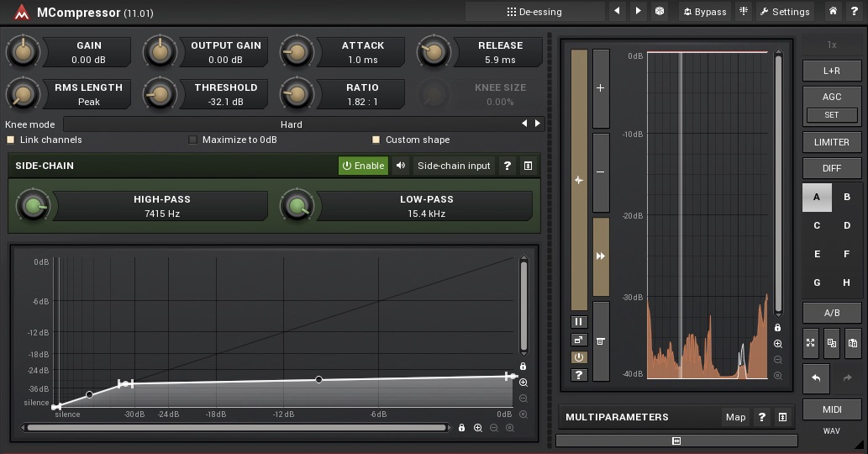Click the undo arrow button

click(817, 378)
